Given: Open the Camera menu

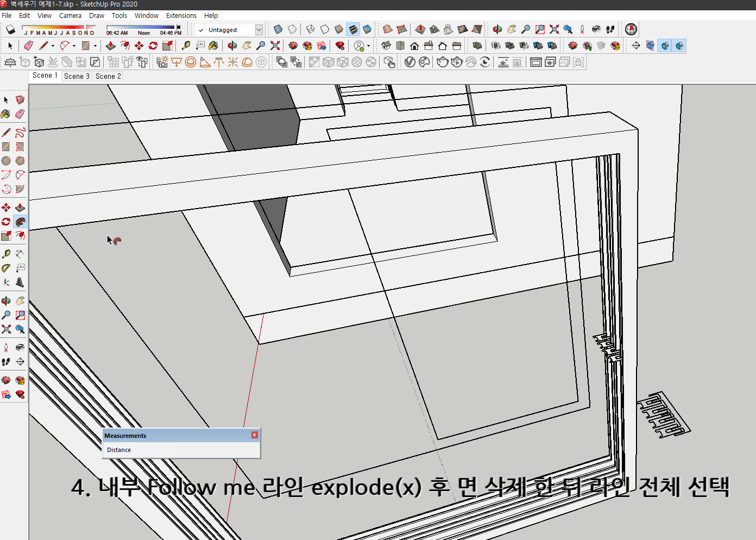Looking at the screenshot, I should (70, 15).
